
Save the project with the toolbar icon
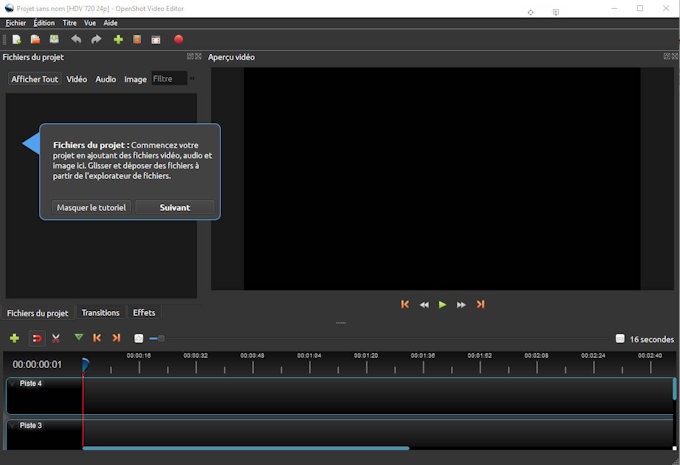point(54,39)
